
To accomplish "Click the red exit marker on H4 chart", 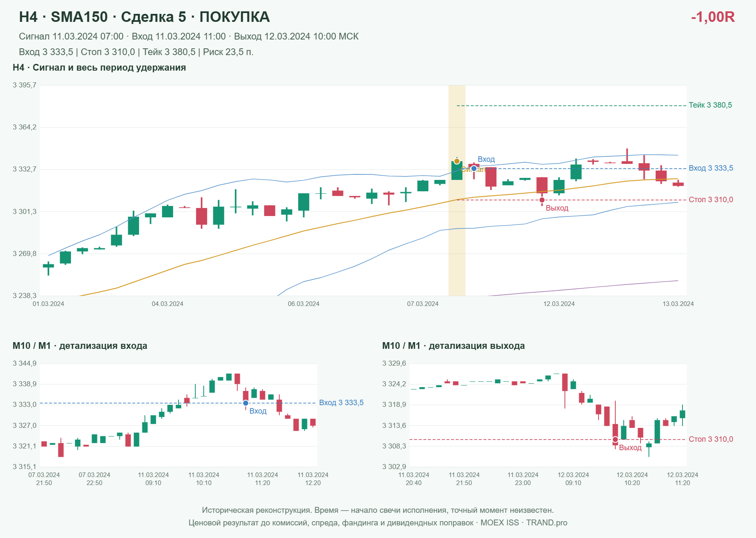I will (542, 200).
